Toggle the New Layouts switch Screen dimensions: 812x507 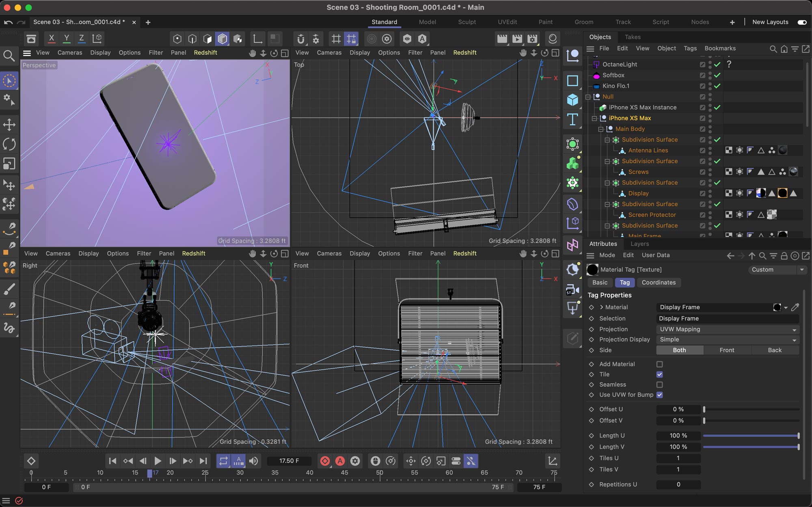pos(802,22)
